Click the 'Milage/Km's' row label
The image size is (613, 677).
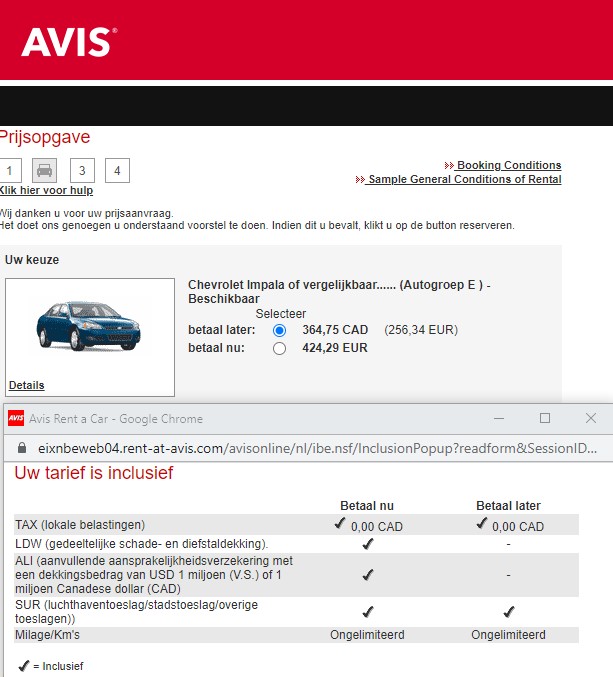tap(47, 635)
